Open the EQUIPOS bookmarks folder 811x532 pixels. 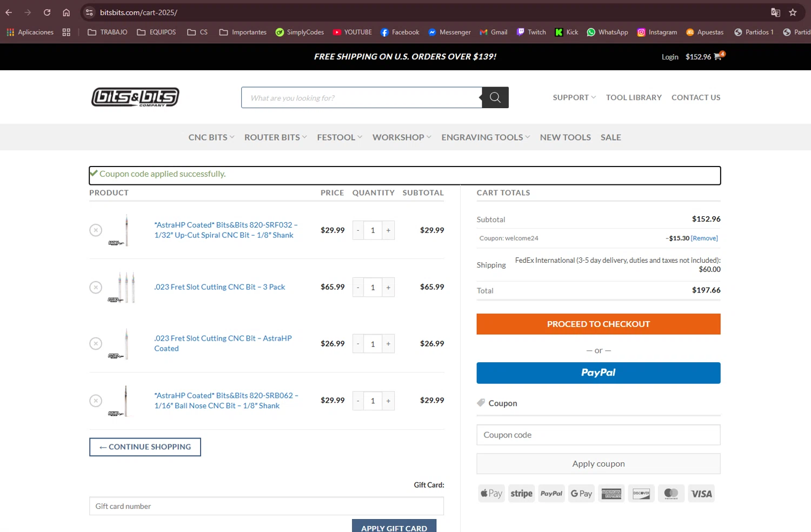coord(157,32)
